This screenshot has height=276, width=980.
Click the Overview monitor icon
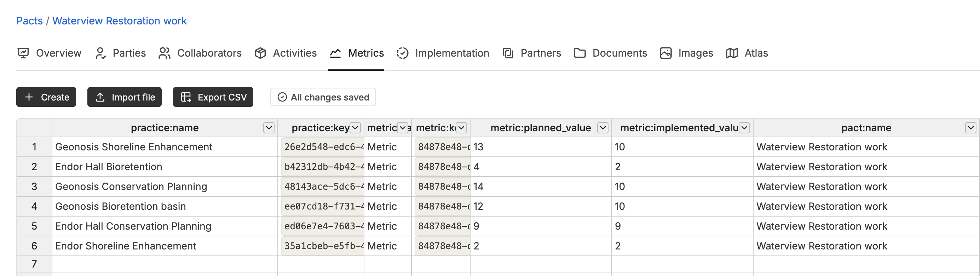coord(23,53)
